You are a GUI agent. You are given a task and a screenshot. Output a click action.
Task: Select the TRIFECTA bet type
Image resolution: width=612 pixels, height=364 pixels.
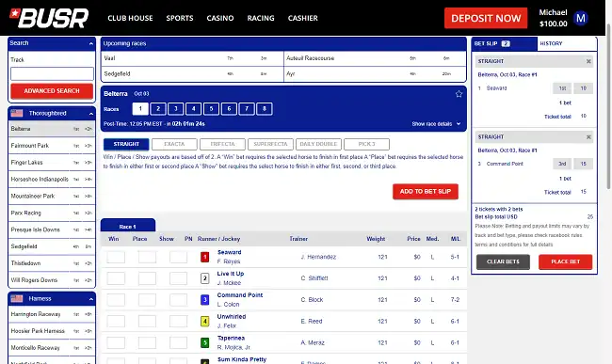point(222,144)
